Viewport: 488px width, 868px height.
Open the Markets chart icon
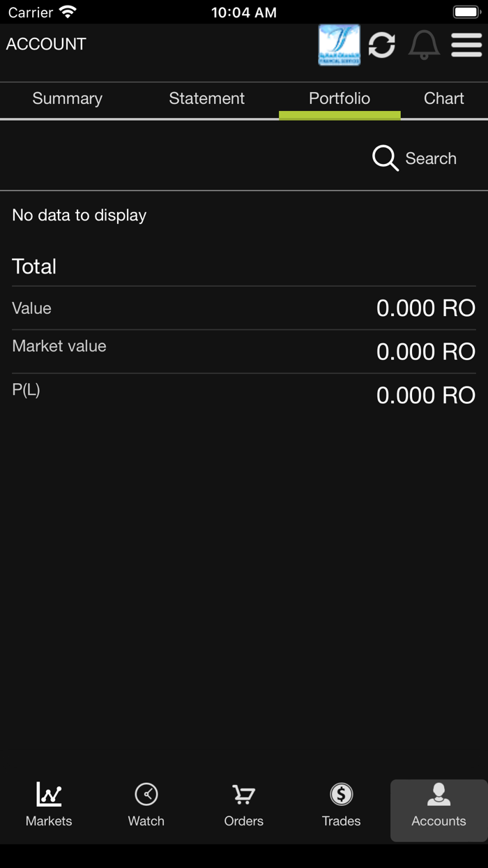point(49,794)
